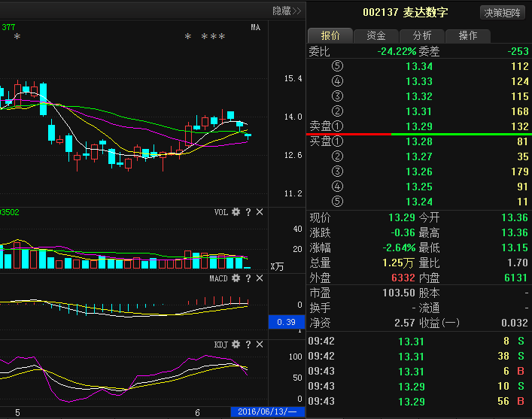532x419 pixels.
Task: Switch to the 资金 tab
Action: tap(376, 35)
